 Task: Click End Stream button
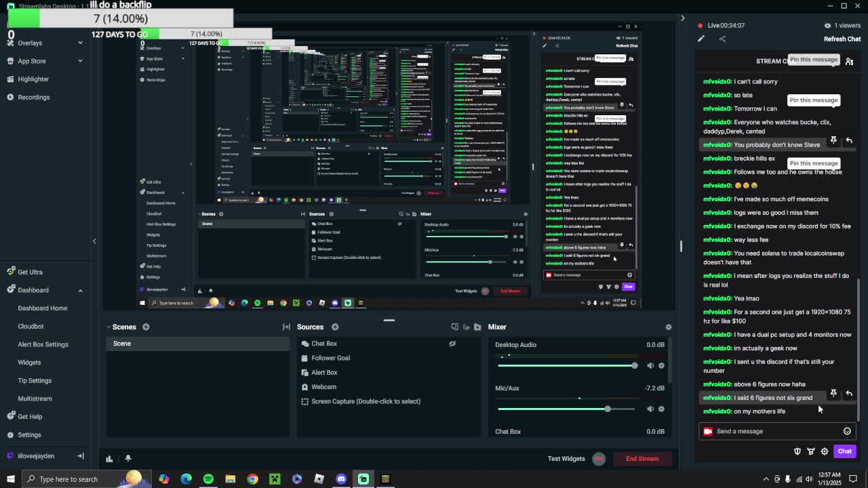642,459
